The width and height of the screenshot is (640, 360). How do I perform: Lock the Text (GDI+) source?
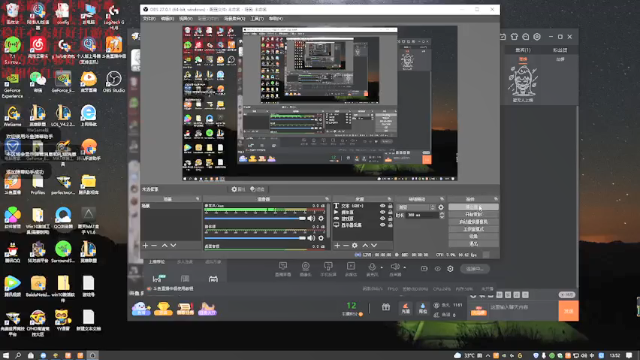(x=390, y=206)
